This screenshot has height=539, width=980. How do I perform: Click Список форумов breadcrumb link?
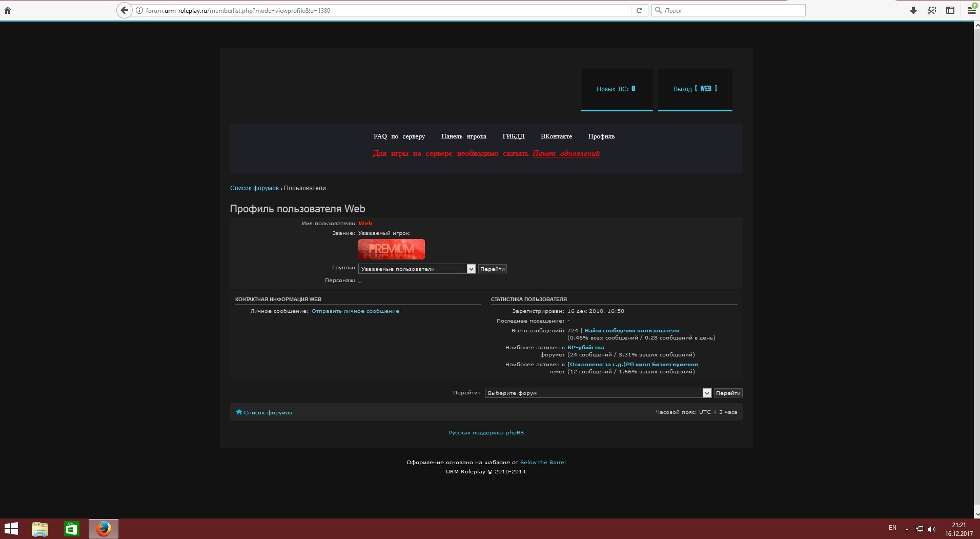point(254,188)
